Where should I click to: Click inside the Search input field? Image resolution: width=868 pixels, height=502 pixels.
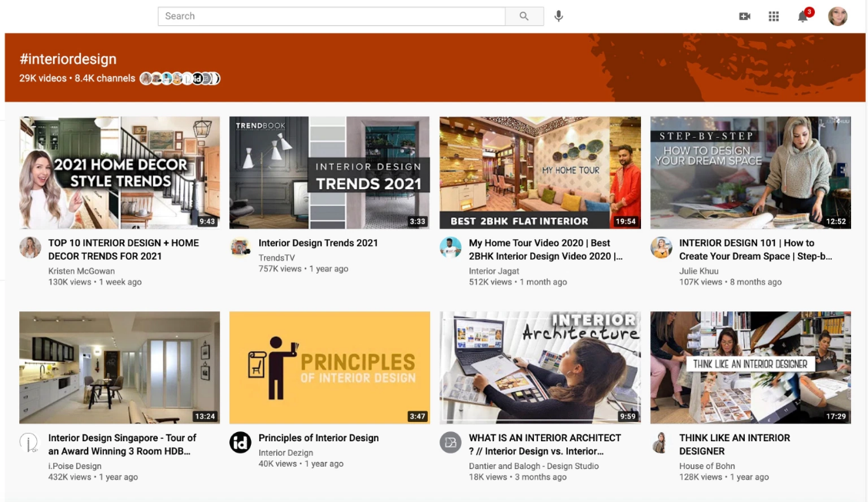(331, 16)
